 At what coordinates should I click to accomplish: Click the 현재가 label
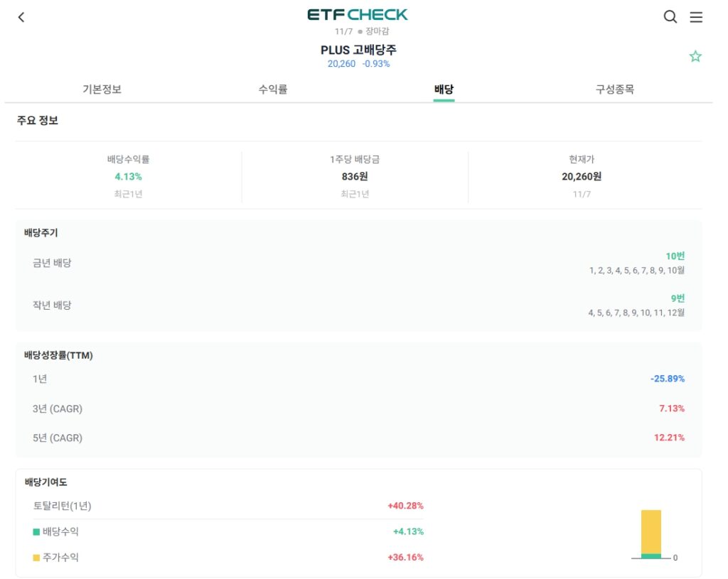582,159
